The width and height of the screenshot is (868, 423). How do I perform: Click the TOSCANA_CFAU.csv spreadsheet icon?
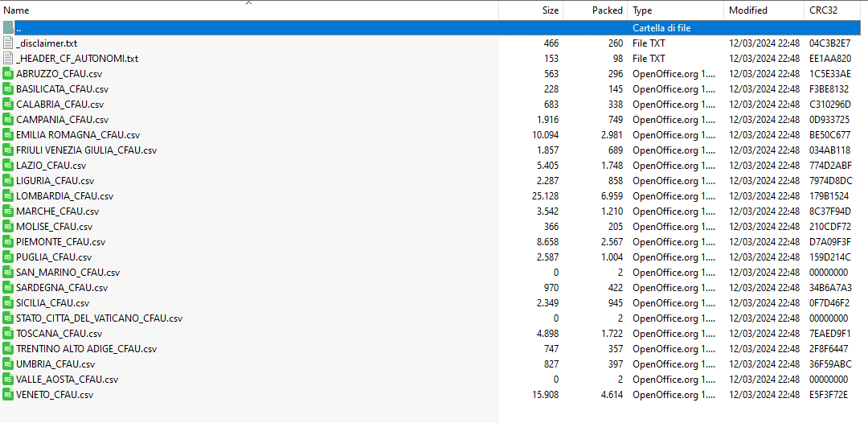pyautogui.click(x=9, y=334)
